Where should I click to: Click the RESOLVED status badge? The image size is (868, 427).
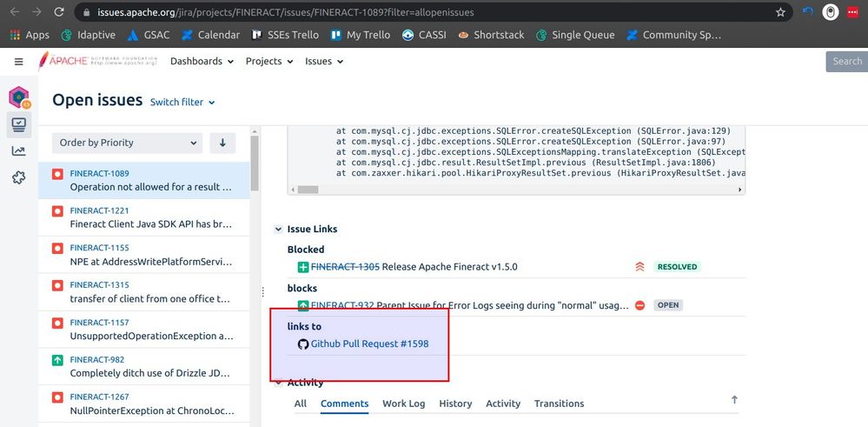(677, 267)
